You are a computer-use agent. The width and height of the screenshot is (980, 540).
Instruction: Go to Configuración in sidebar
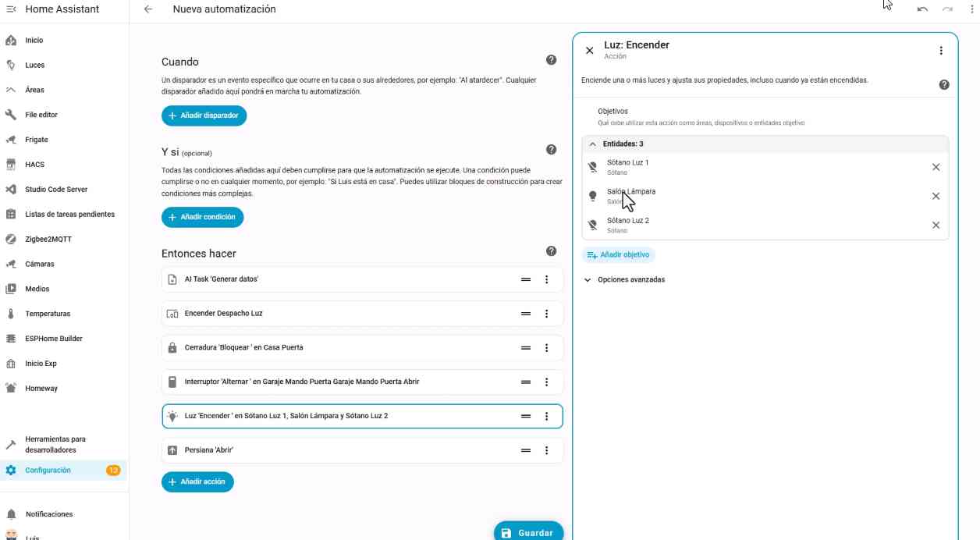point(48,470)
